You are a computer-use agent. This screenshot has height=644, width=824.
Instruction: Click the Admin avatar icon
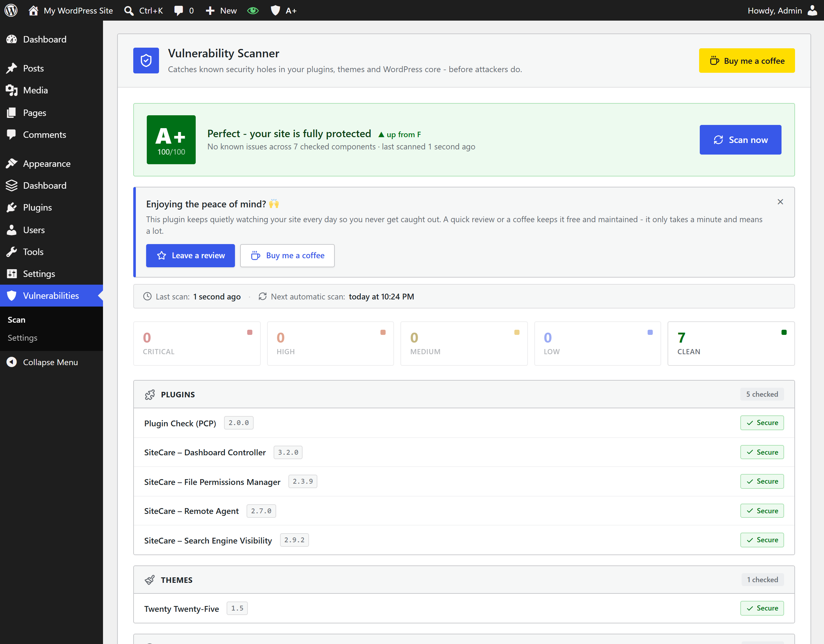[x=812, y=10]
